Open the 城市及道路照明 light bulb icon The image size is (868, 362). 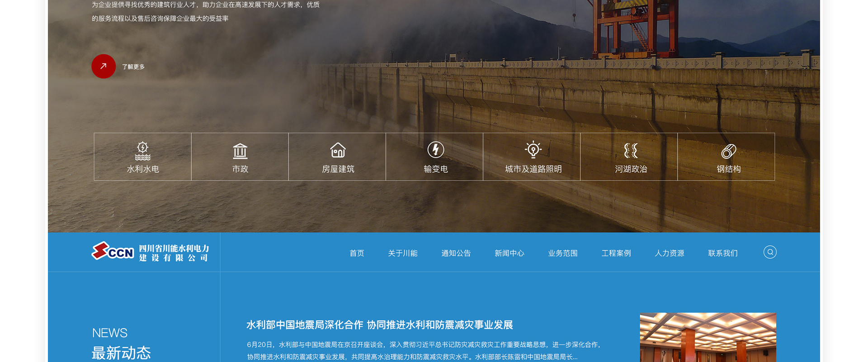(x=533, y=150)
